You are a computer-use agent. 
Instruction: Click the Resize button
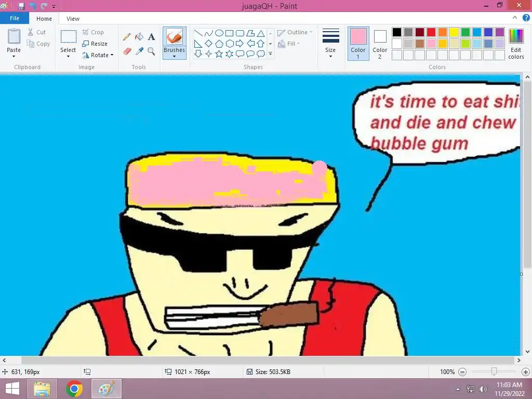click(x=95, y=44)
